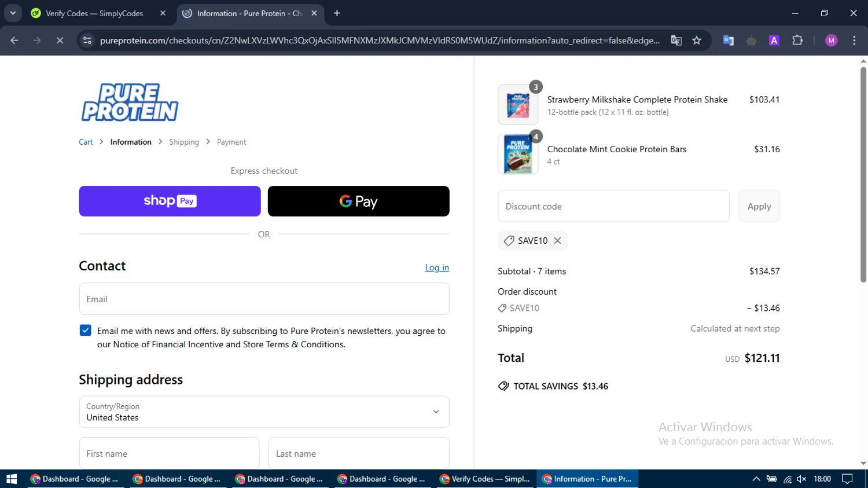Click the Payment breadcrumb step
The width and height of the screenshot is (868, 488).
[x=231, y=142]
